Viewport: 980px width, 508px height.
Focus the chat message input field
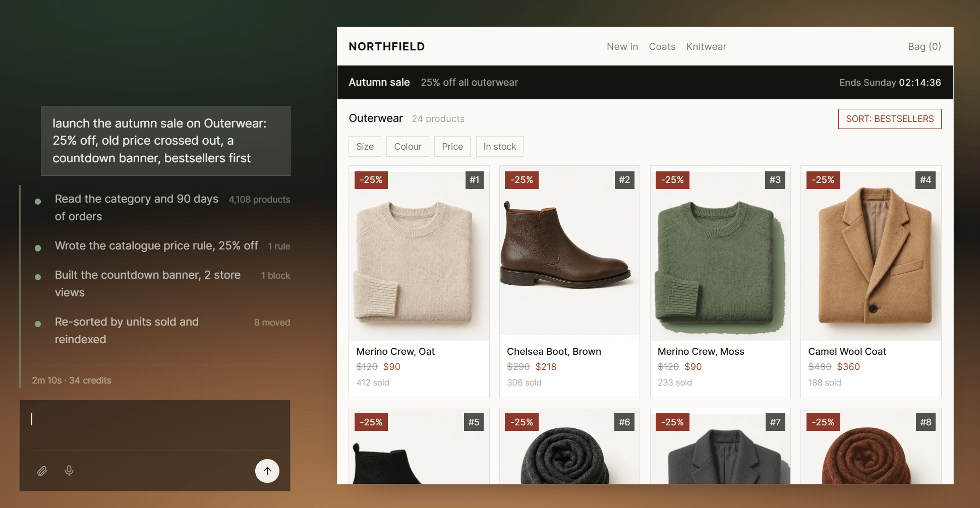pos(154,425)
